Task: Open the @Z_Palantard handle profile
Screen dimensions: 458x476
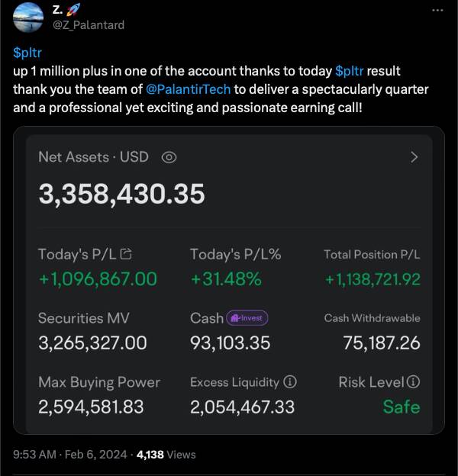Action: [90, 25]
